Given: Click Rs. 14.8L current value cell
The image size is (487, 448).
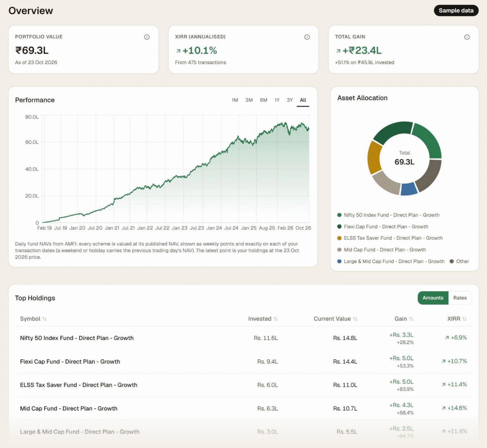Looking at the screenshot, I should tap(345, 338).
